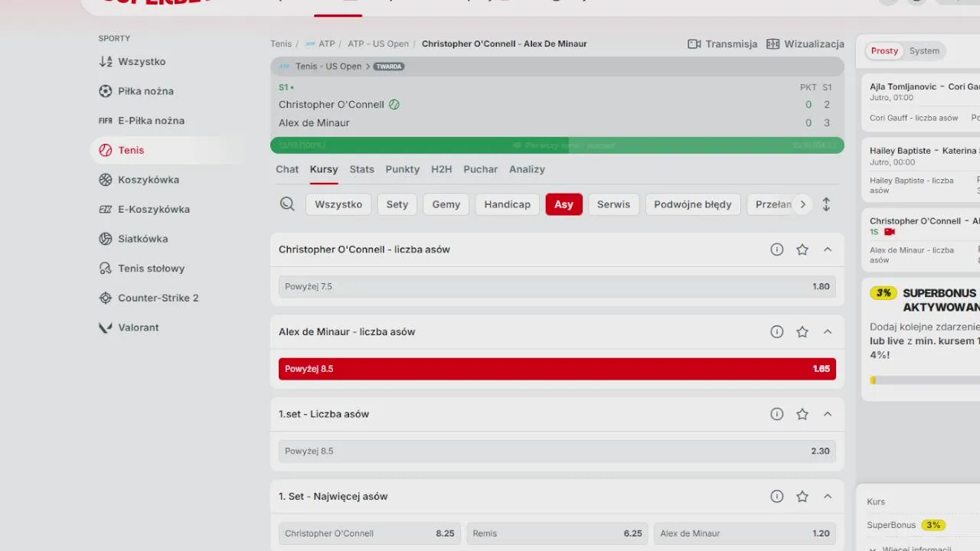This screenshot has height=551, width=980.
Task: Favorite the 1. Set Najwięcej asów market
Action: click(x=802, y=497)
